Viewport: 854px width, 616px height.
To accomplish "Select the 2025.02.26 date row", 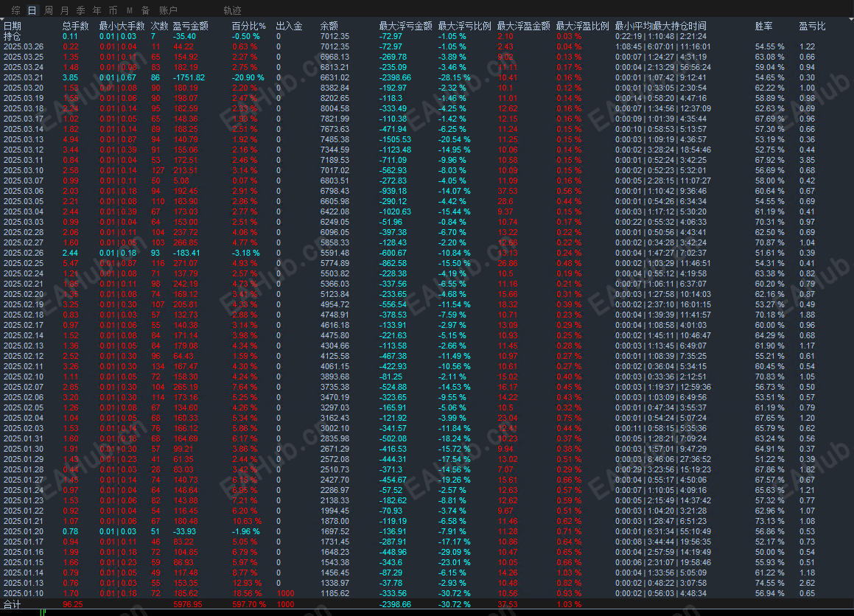I will click(24, 253).
